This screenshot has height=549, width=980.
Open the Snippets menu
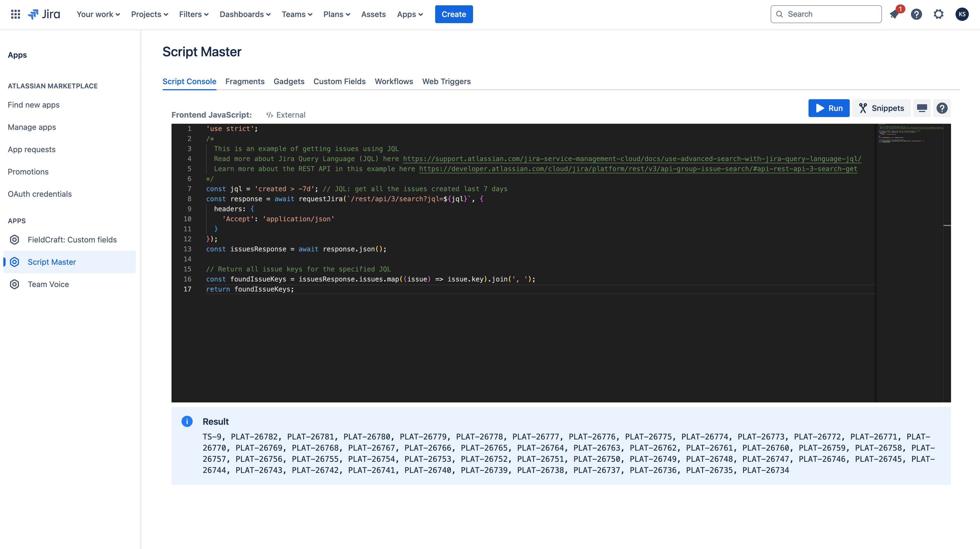click(x=881, y=108)
